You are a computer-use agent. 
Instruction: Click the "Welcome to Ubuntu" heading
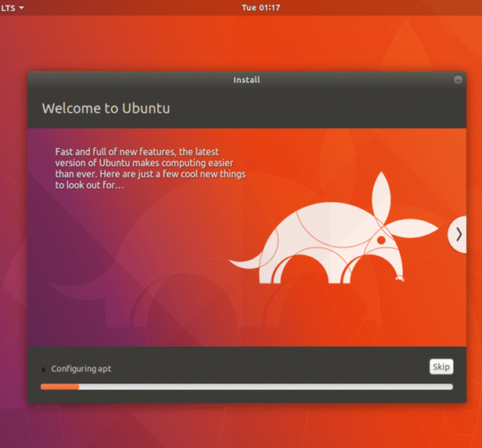pyautogui.click(x=106, y=108)
